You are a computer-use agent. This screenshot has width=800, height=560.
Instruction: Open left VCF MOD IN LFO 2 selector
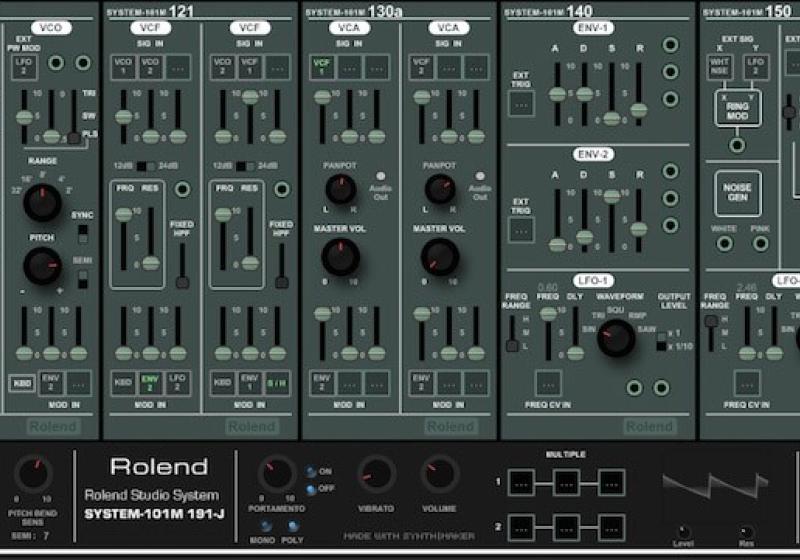coord(178,383)
